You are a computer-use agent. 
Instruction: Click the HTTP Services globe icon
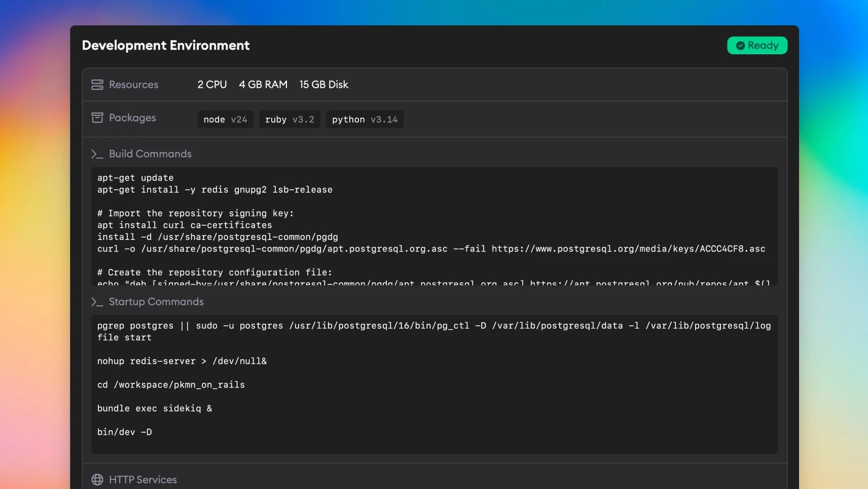97,479
